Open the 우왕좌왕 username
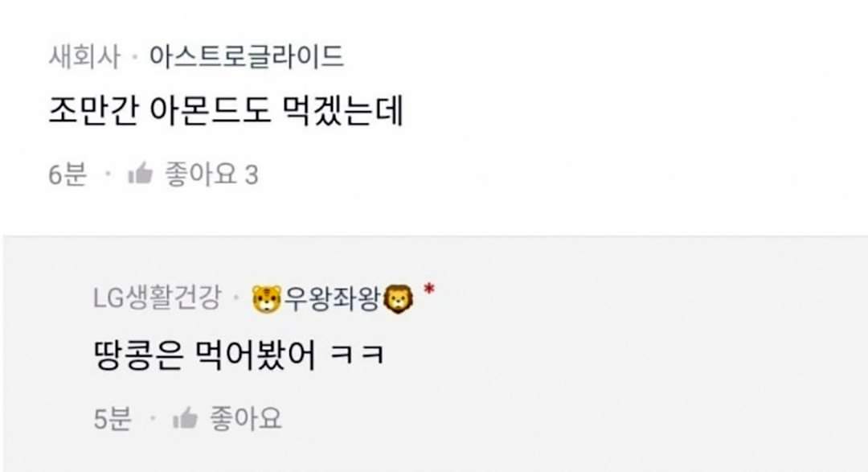Image resolution: width=868 pixels, height=472 pixels. 332,299
